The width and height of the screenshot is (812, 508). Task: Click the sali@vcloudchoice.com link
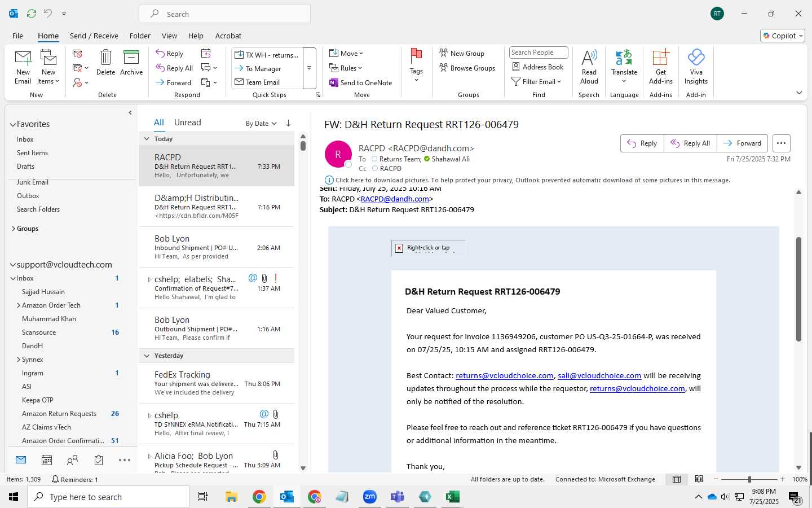click(x=599, y=375)
